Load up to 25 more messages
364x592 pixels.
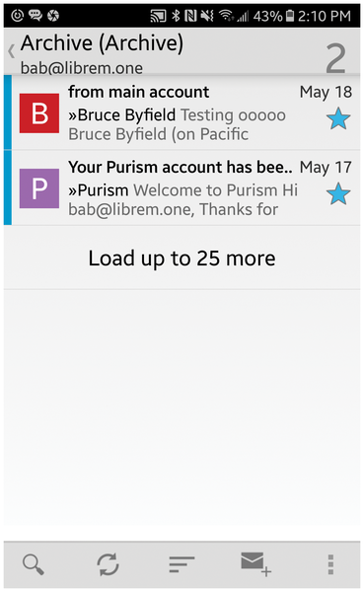point(182,259)
